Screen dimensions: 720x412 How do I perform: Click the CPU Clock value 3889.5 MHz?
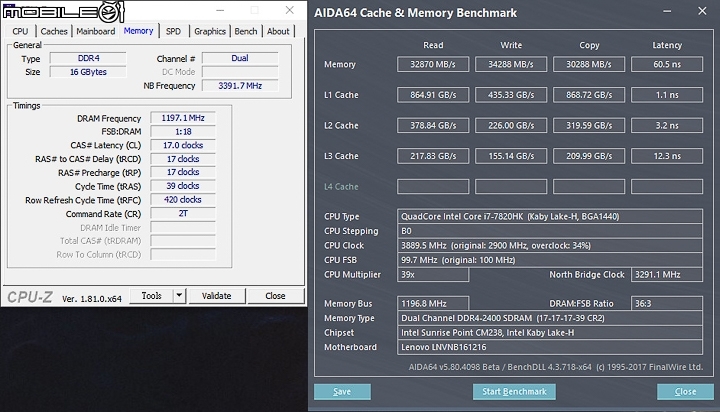pyautogui.click(x=550, y=245)
